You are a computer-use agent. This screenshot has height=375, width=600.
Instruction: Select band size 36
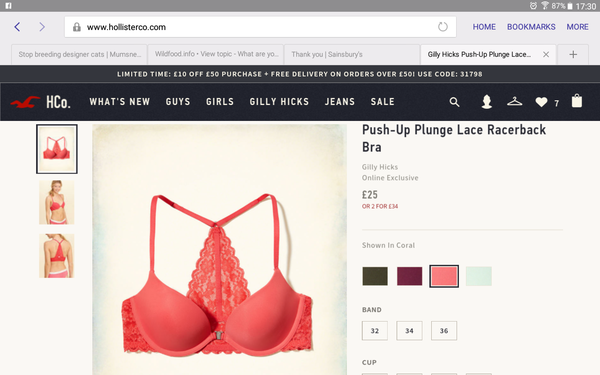coord(444,331)
